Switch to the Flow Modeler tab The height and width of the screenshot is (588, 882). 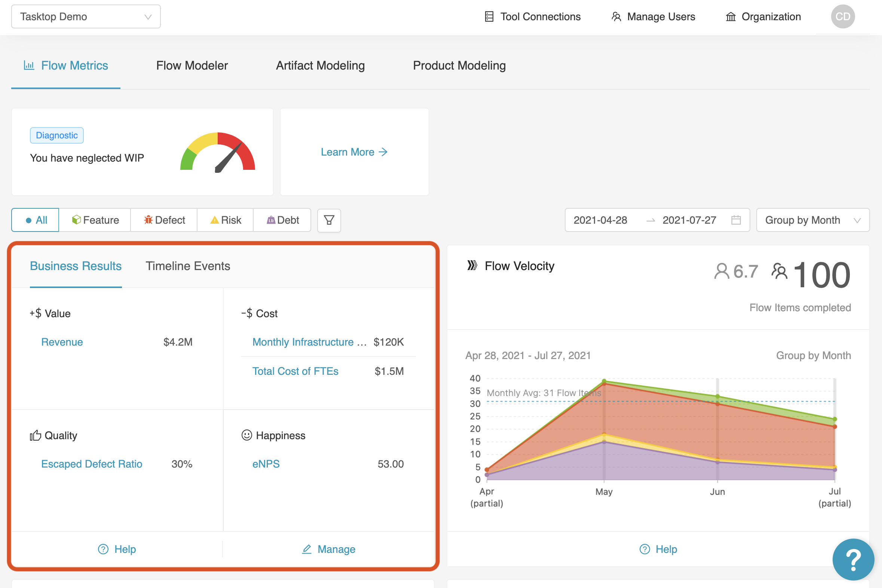pyautogui.click(x=192, y=65)
